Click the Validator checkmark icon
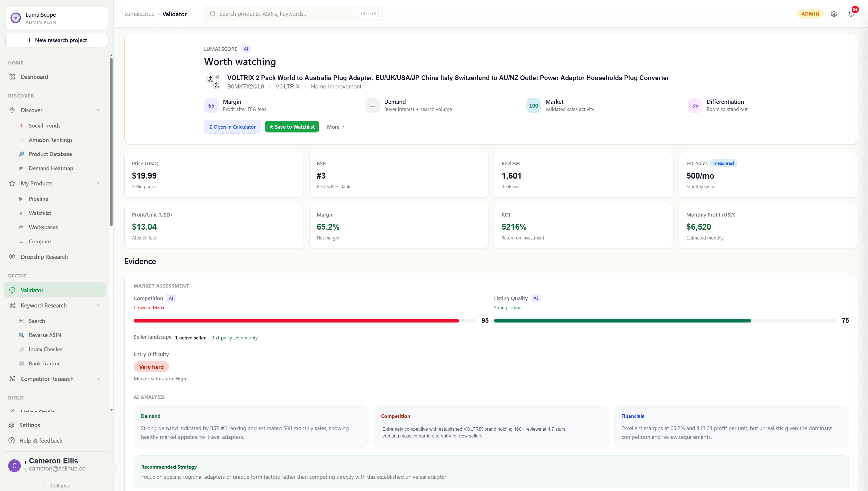This screenshot has height=491, width=868. (x=12, y=290)
